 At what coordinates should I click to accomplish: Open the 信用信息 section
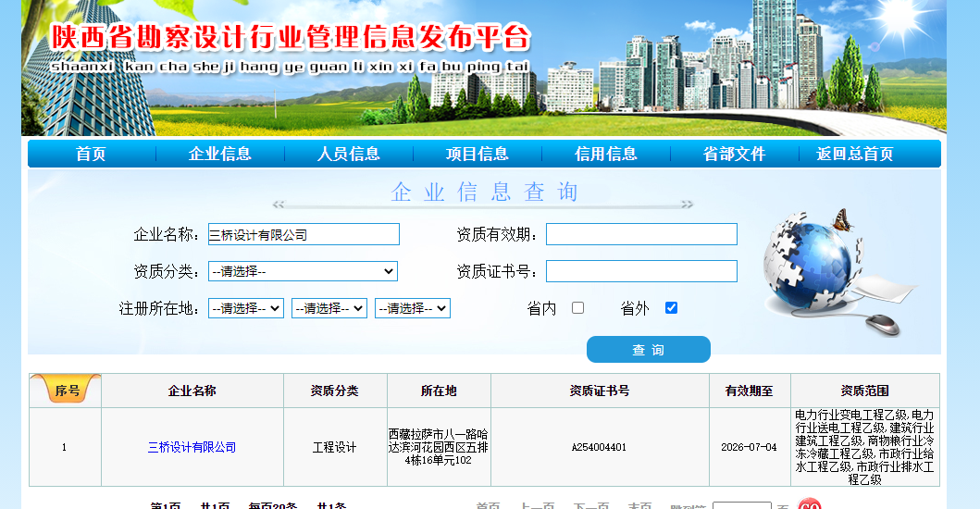[605, 154]
